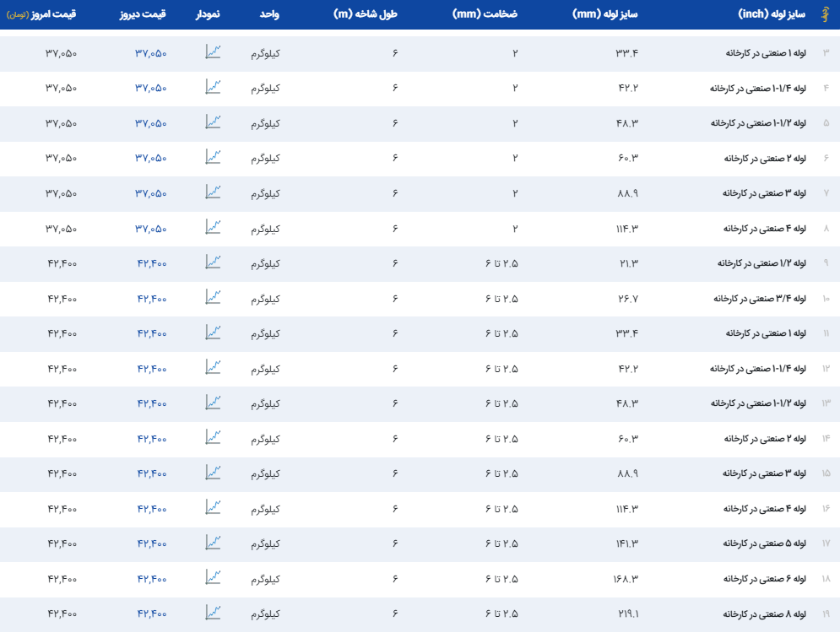View chart icon for row 10 (26.7 mm)
The height and width of the screenshot is (638, 840).
[213, 297]
